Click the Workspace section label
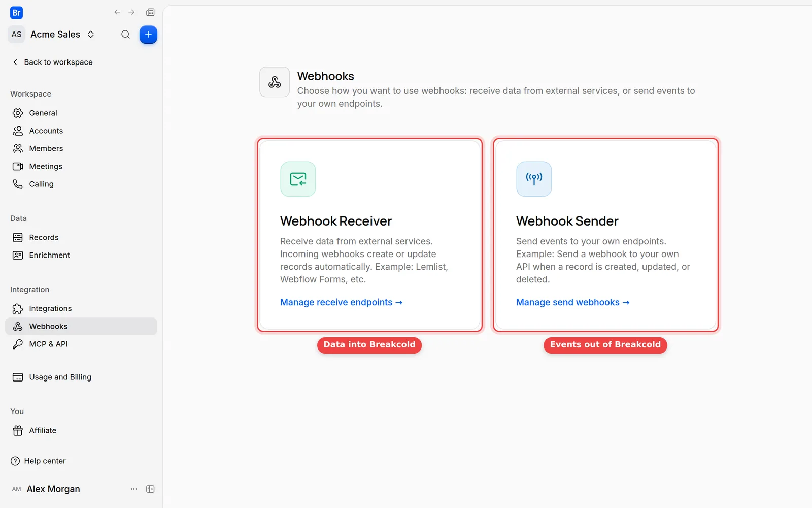 click(x=31, y=94)
